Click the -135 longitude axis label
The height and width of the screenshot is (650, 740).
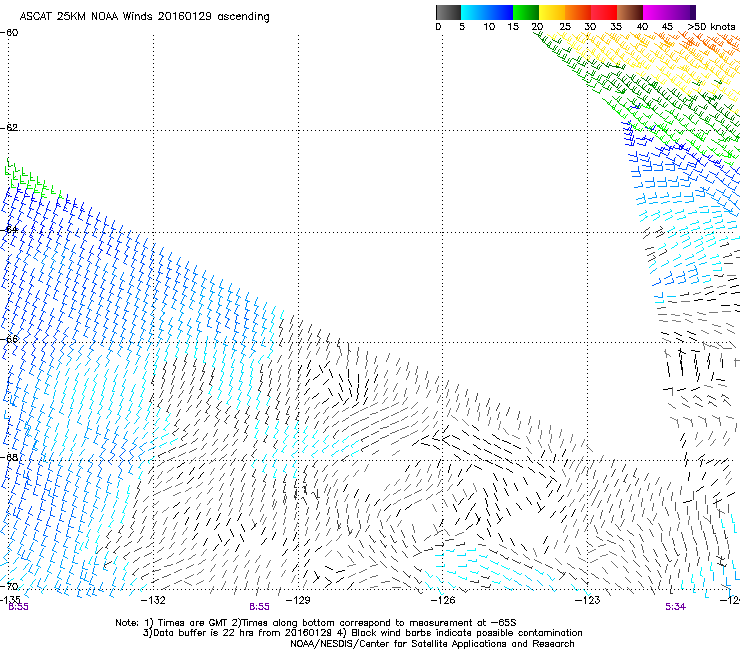coord(10,599)
